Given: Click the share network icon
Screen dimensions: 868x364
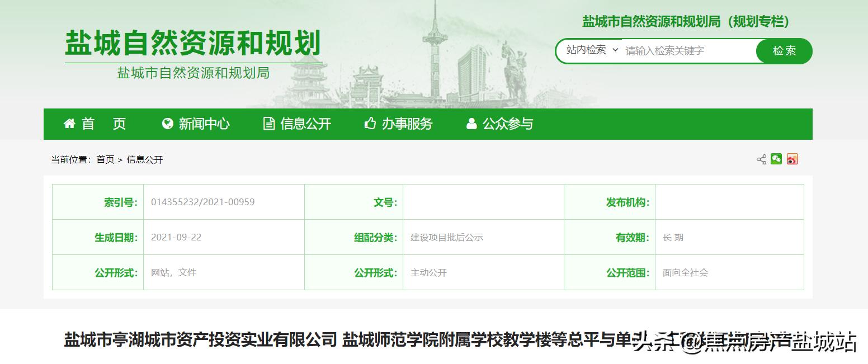Looking at the screenshot, I should point(761,159).
